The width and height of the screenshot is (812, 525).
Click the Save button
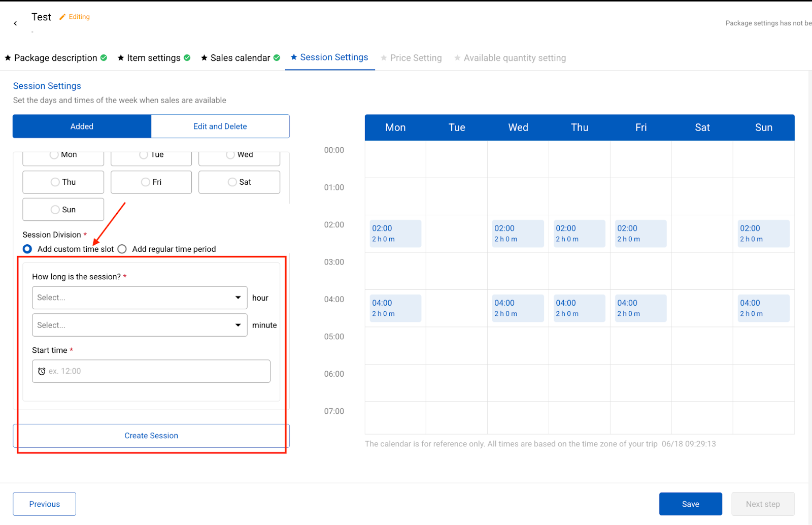[x=691, y=504]
